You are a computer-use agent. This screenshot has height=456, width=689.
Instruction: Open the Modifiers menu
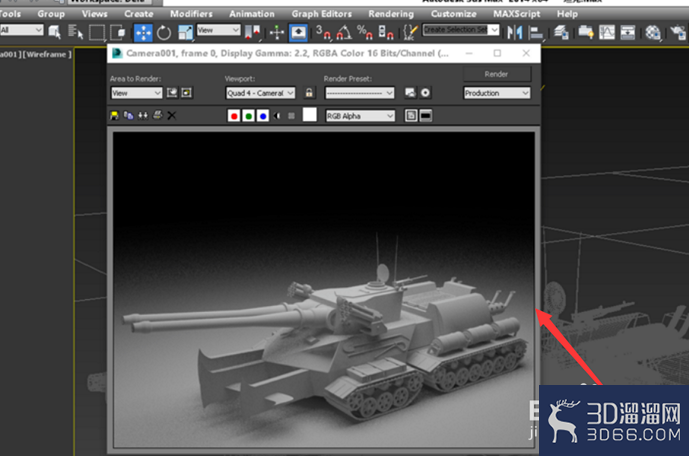coord(191,14)
